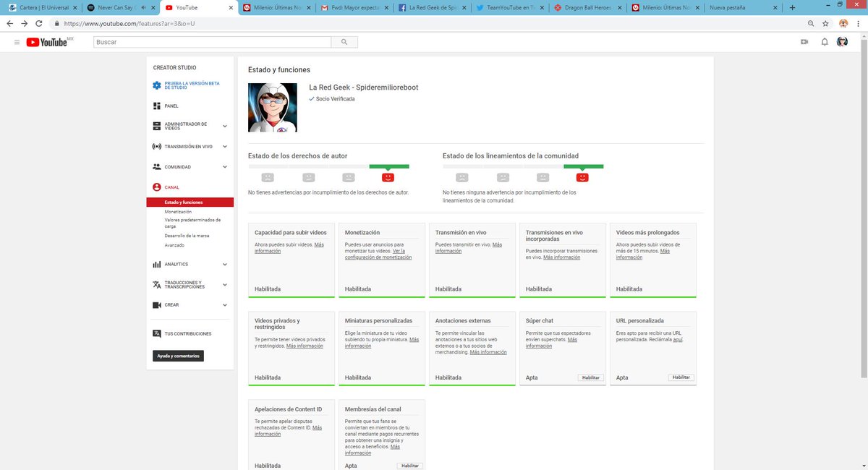The image size is (868, 470).
Task: Open Desarrollo de la marca
Action: 187,236
